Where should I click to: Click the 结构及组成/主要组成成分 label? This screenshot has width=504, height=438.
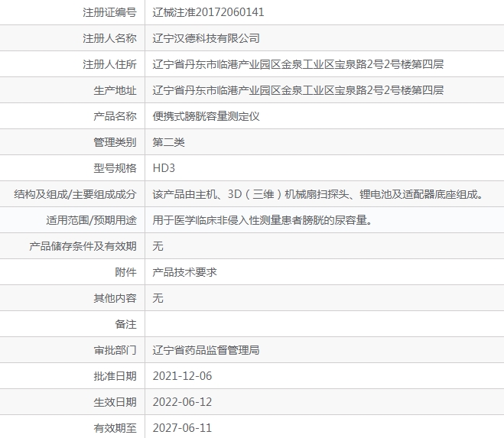(75, 194)
